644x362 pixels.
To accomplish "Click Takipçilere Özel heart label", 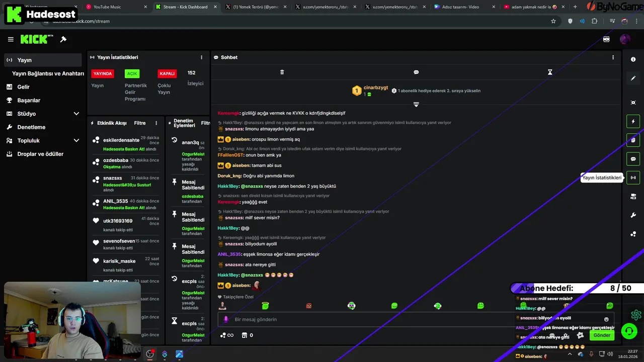I will (235, 297).
